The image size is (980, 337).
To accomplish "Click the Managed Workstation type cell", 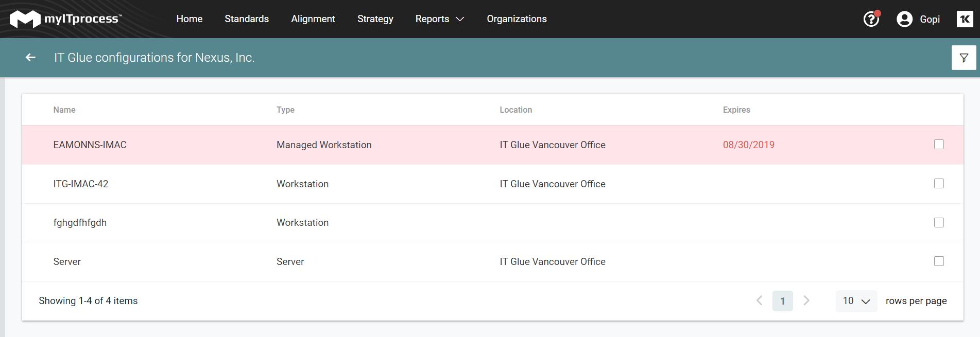I will coord(324,145).
